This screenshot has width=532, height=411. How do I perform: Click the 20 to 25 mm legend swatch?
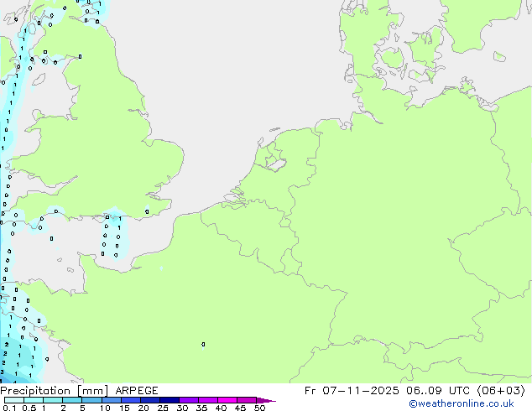pos(149,400)
